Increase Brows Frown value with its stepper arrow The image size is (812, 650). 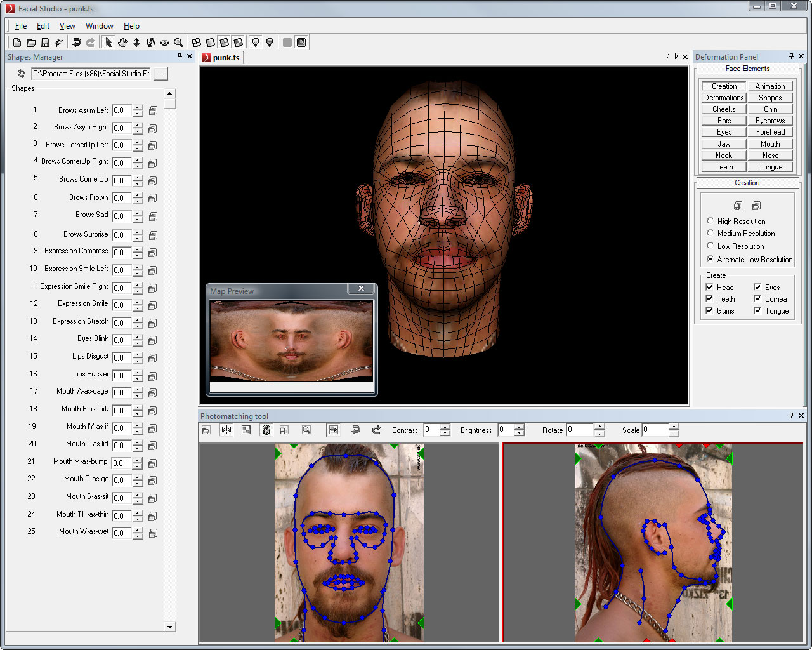coord(137,196)
